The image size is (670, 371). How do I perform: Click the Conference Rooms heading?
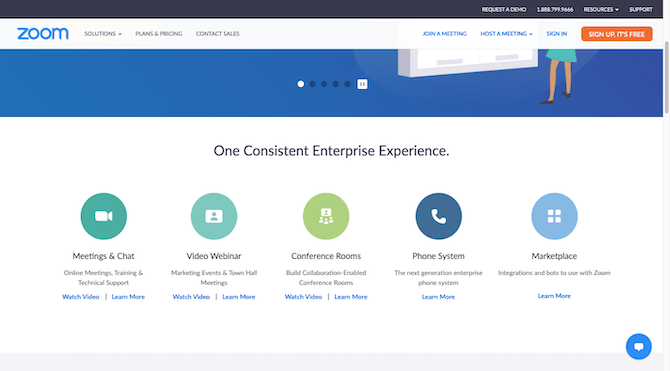click(x=326, y=256)
